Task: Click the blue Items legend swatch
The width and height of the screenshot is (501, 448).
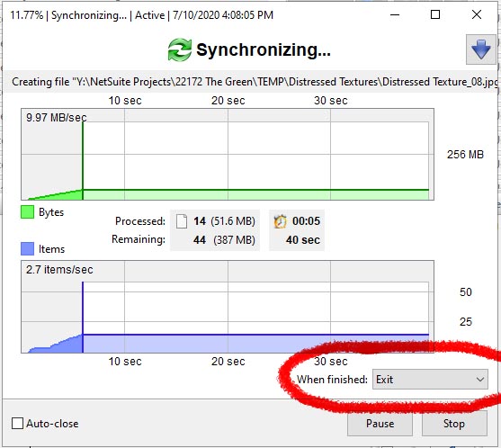Action: click(x=28, y=248)
